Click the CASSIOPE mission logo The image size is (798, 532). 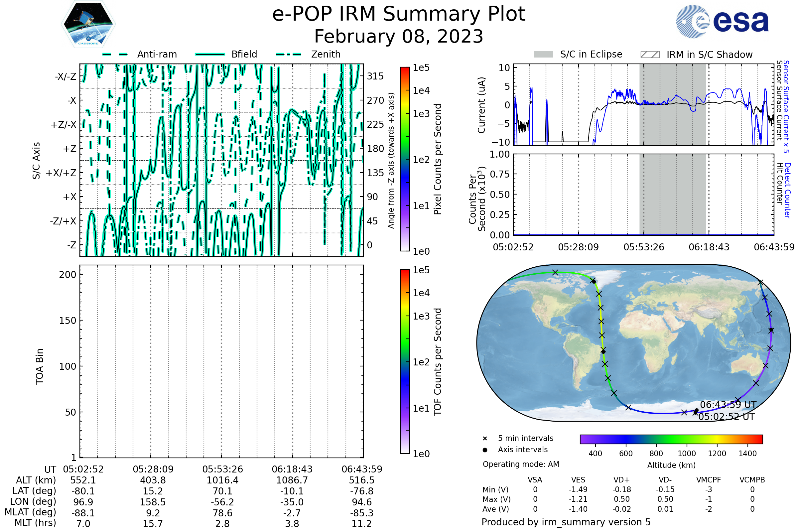click(x=88, y=24)
